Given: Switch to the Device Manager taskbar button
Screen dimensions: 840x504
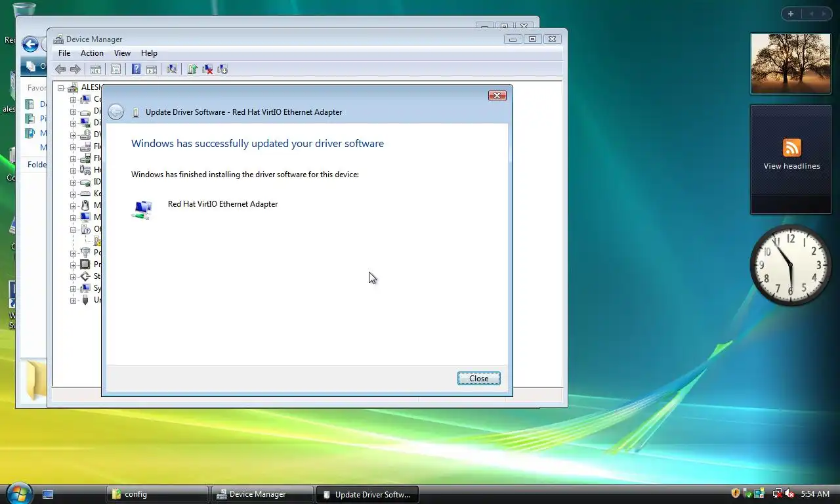Looking at the screenshot, I should [x=262, y=494].
